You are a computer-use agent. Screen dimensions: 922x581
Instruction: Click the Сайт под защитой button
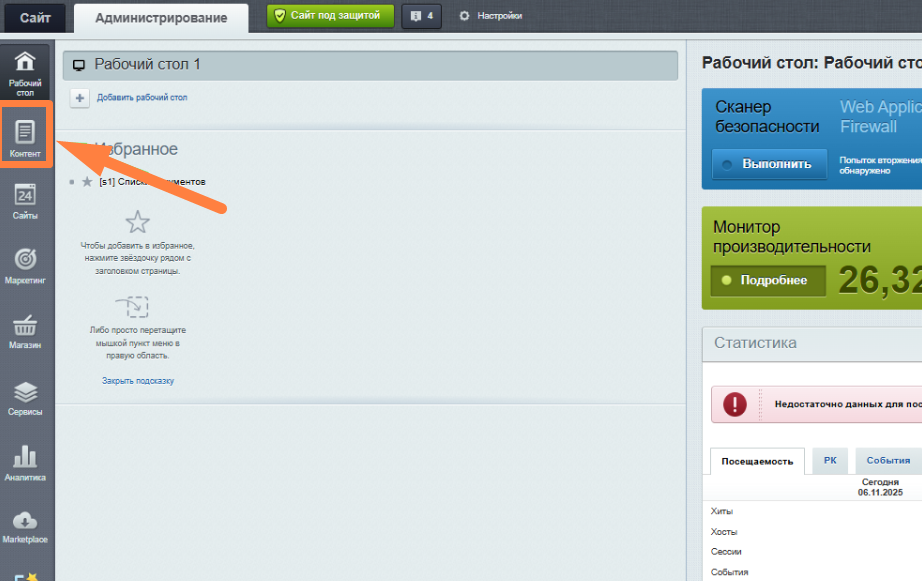[330, 16]
